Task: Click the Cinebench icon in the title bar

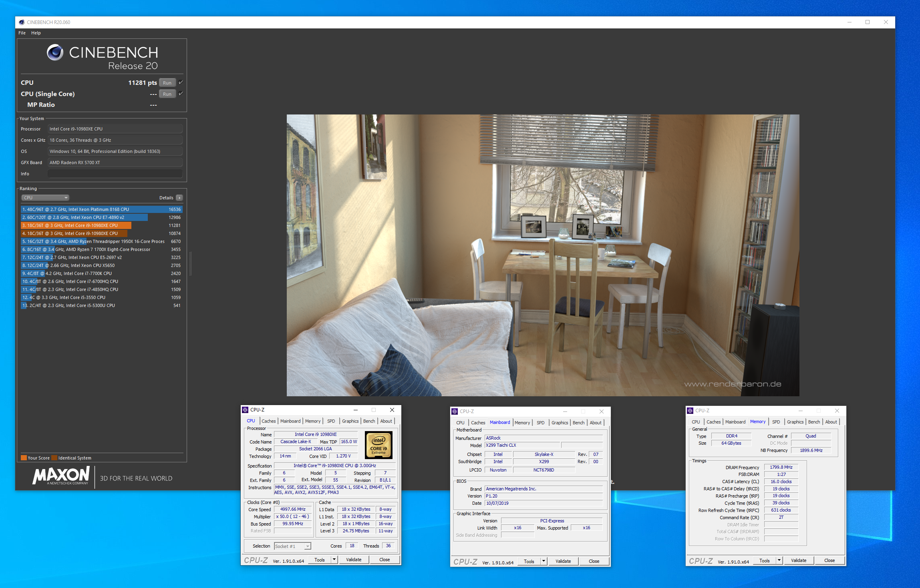Action: click(x=22, y=22)
